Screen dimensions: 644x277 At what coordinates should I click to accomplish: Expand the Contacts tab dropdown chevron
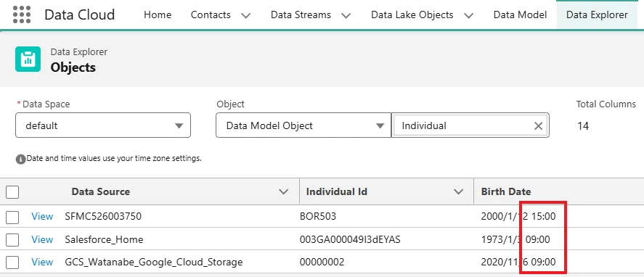click(245, 16)
